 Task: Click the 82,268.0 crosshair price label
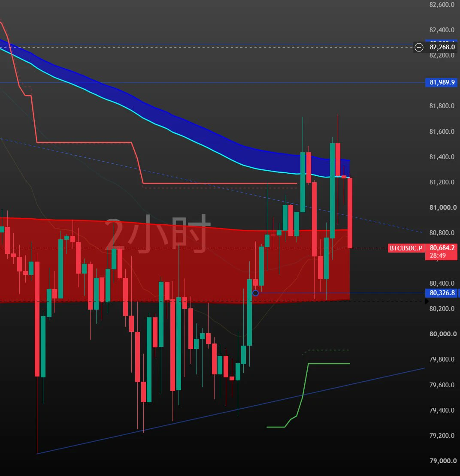pos(442,47)
